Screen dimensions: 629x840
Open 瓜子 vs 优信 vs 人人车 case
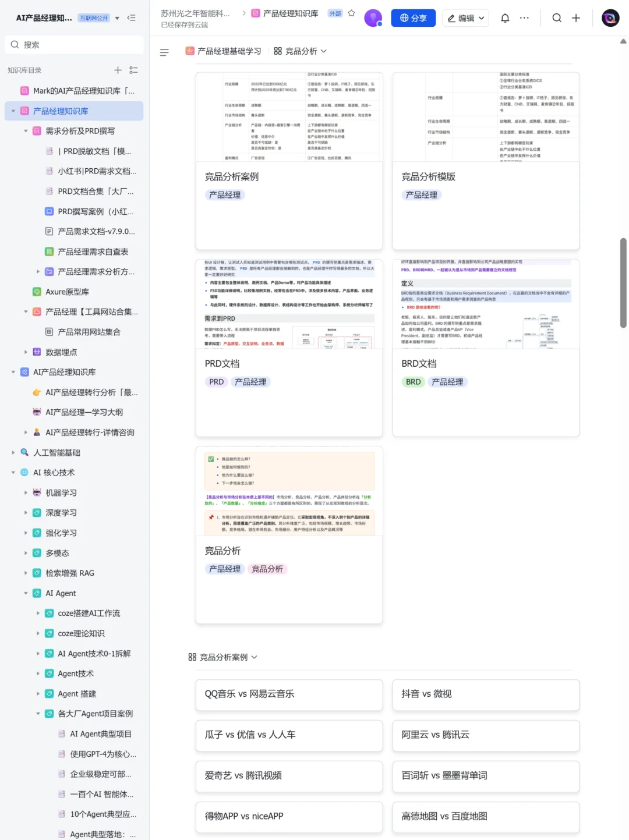[x=289, y=735]
